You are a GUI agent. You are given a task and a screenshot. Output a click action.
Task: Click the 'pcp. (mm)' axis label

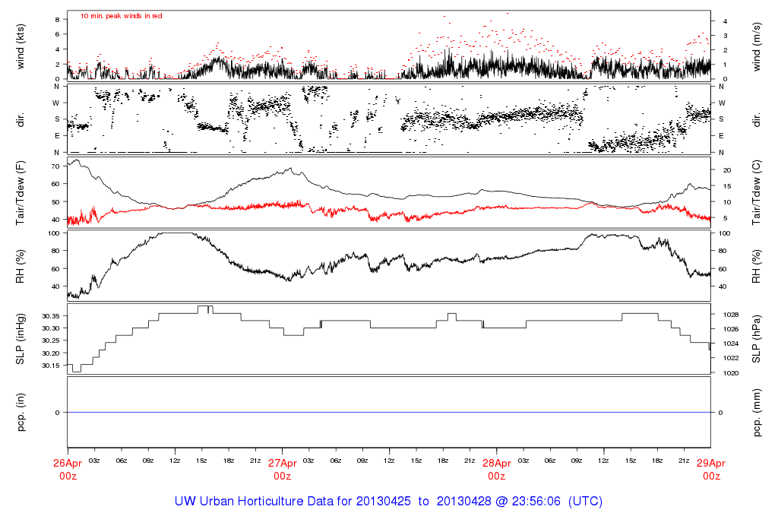[756, 412]
